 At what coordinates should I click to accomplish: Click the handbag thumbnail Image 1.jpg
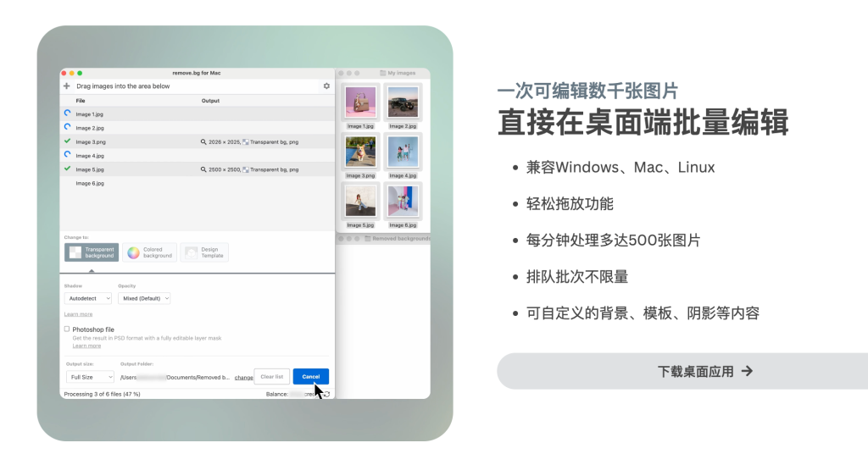pyautogui.click(x=360, y=102)
